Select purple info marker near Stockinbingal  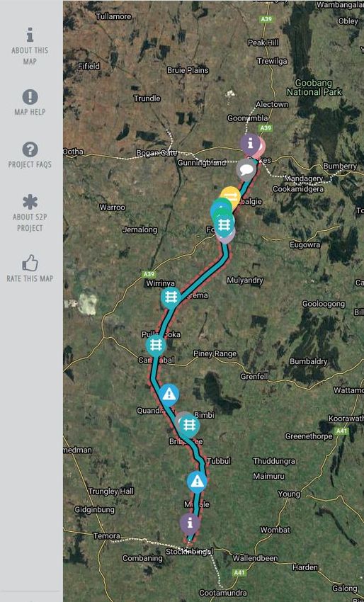(190, 523)
